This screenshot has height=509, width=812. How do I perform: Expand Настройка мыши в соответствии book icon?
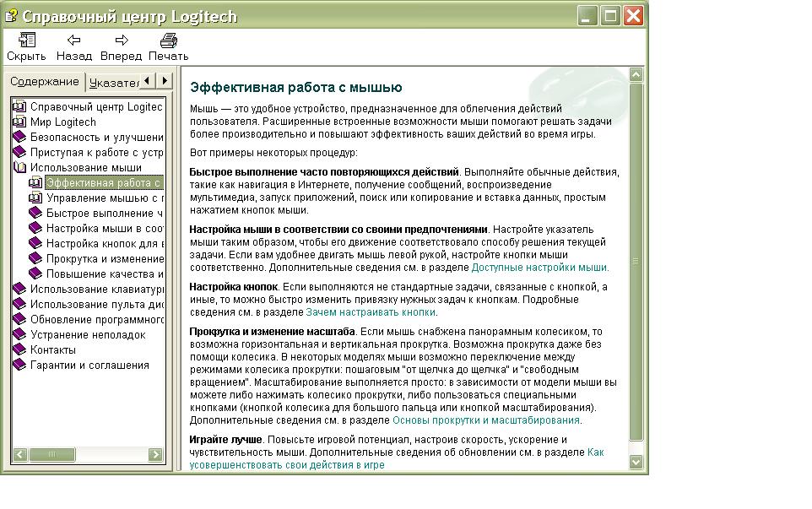(35, 228)
